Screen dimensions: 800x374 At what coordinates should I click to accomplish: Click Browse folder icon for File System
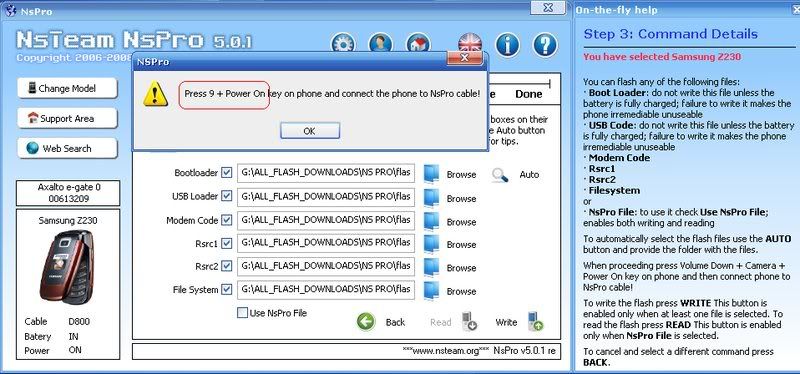(x=431, y=291)
